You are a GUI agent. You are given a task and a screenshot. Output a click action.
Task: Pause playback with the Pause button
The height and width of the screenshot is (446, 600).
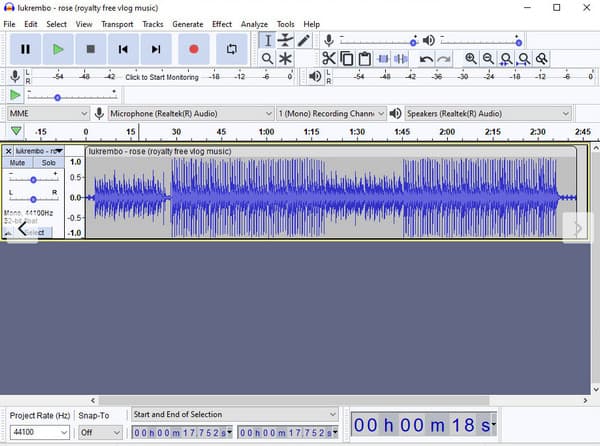[25, 49]
